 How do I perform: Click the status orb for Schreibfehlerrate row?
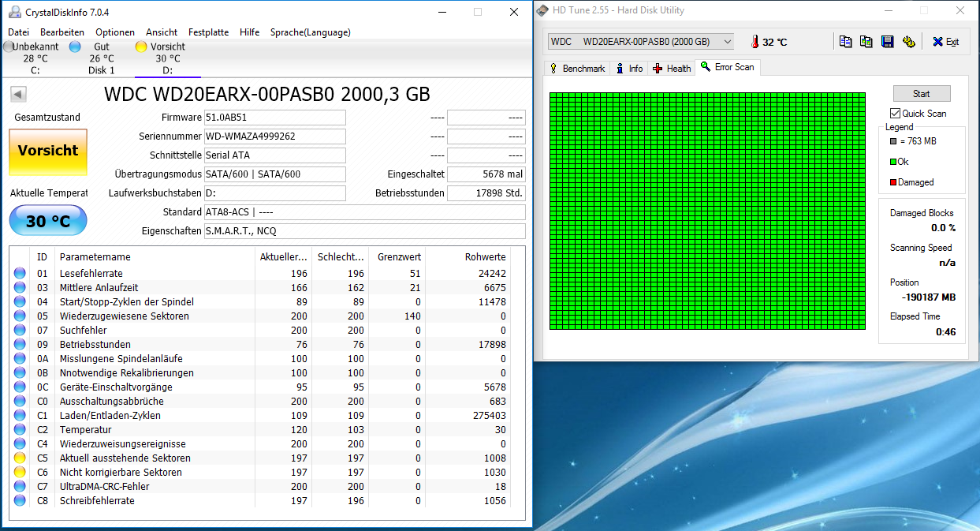pyautogui.click(x=20, y=501)
